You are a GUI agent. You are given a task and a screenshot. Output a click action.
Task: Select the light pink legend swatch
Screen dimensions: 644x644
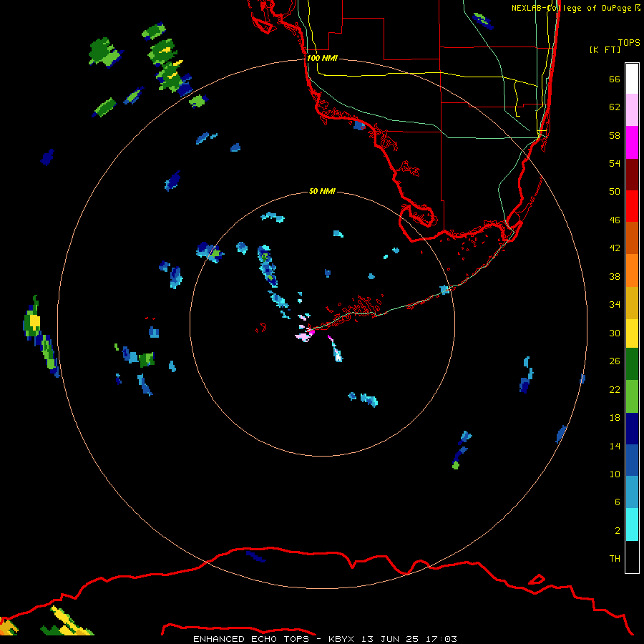click(632, 110)
